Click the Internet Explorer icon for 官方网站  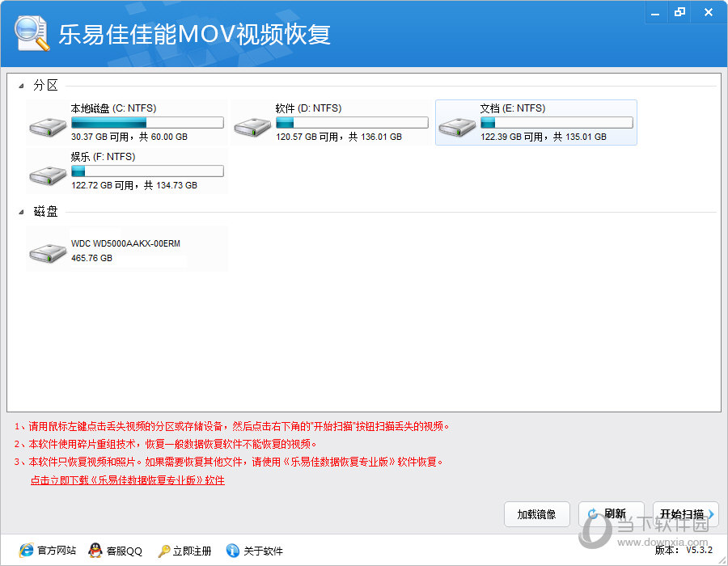tap(27, 550)
